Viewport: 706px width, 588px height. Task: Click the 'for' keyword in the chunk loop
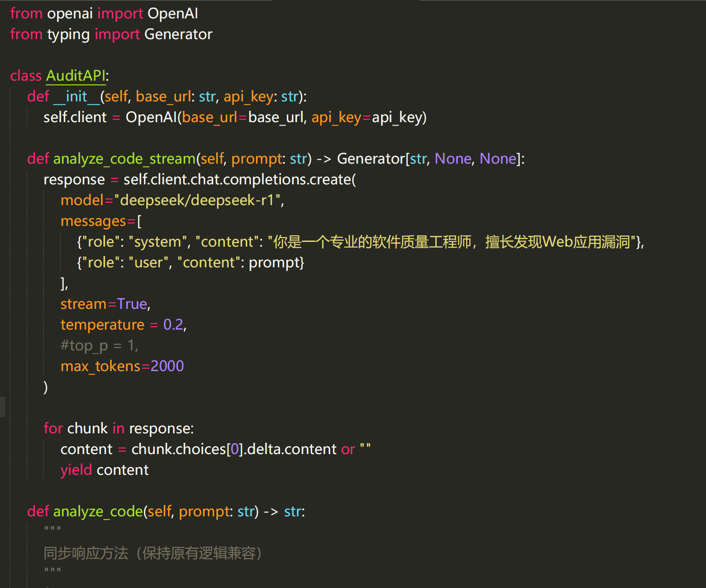(53, 429)
